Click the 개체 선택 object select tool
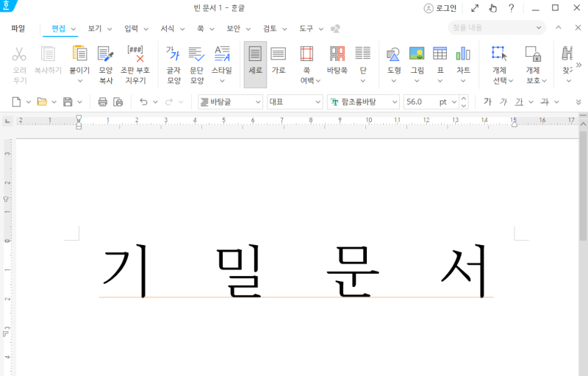The image size is (588, 376). [x=500, y=54]
